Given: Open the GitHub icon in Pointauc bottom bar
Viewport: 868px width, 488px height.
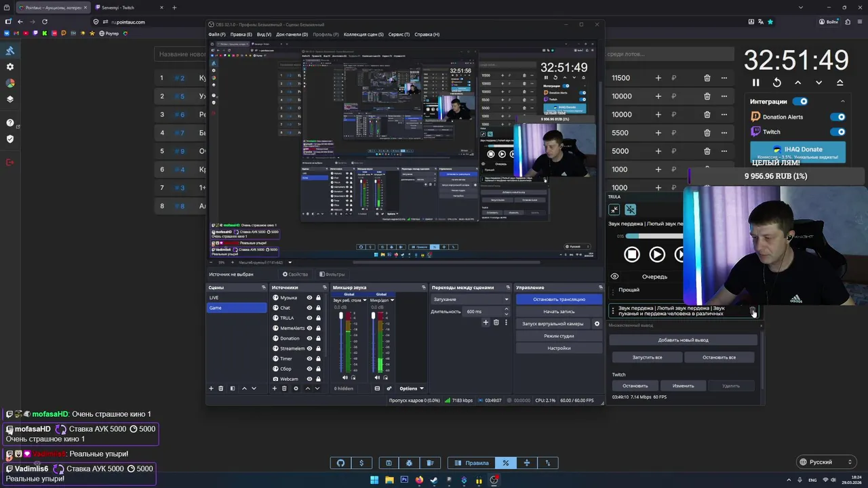Looking at the screenshot, I should [x=341, y=463].
